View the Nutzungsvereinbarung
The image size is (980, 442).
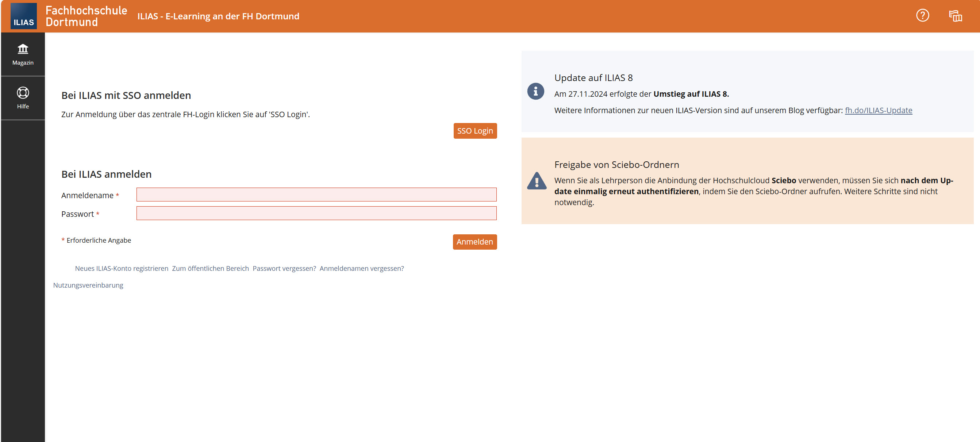tap(88, 285)
